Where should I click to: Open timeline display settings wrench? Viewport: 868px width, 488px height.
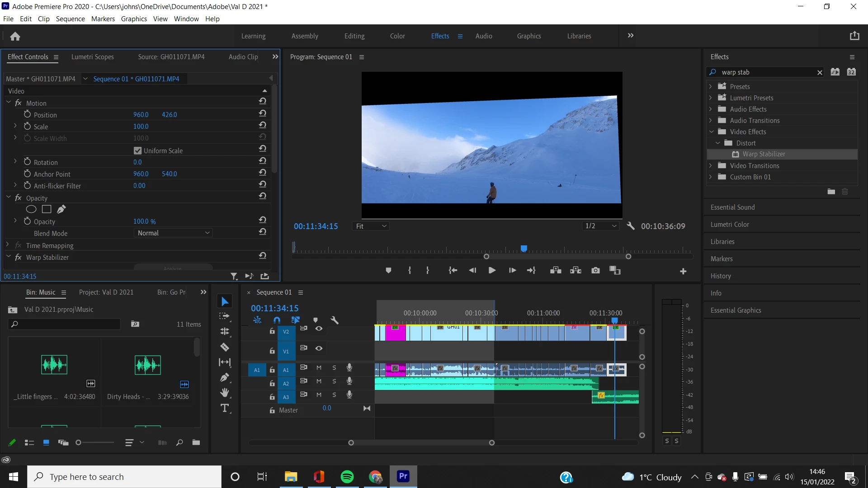[x=335, y=320]
